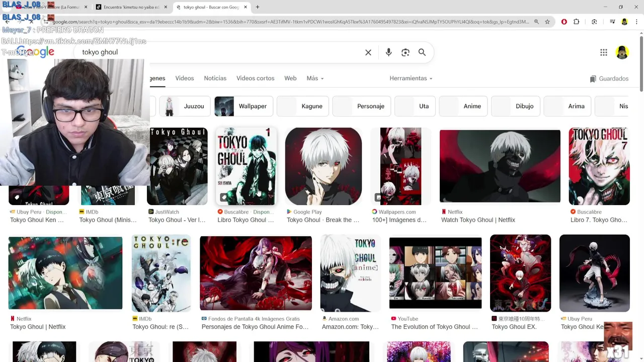
Task: Expand the Herramientas tools dropdown
Action: point(411,78)
